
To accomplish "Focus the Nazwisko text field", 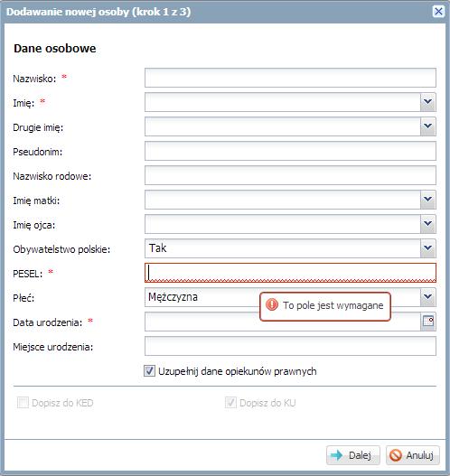I will [290, 78].
